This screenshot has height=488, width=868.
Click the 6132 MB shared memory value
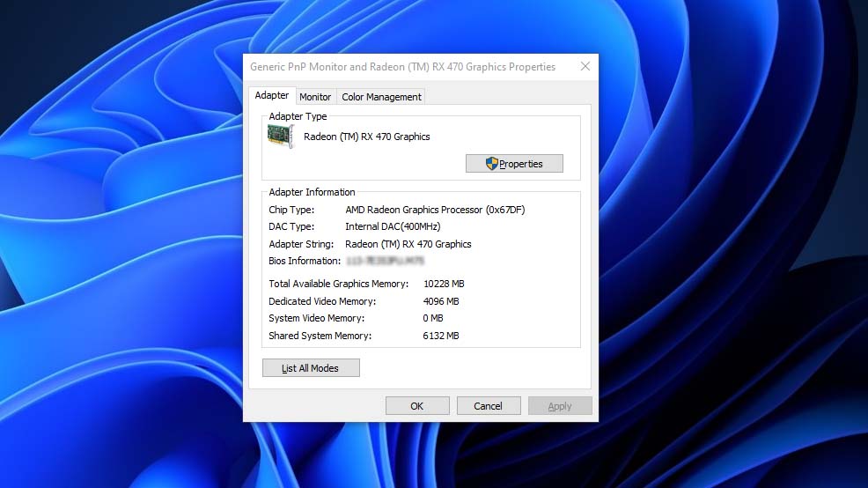pyautogui.click(x=441, y=336)
